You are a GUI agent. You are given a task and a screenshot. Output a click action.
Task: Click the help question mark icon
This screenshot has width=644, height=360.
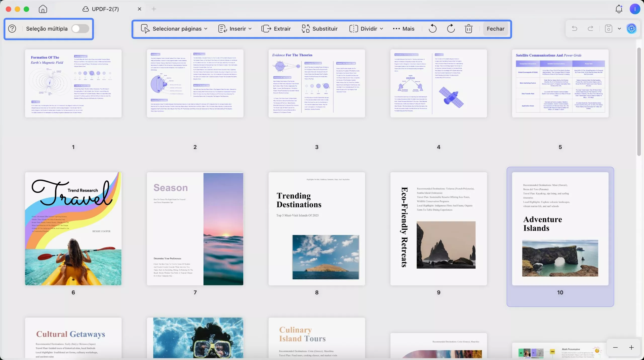point(12,29)
